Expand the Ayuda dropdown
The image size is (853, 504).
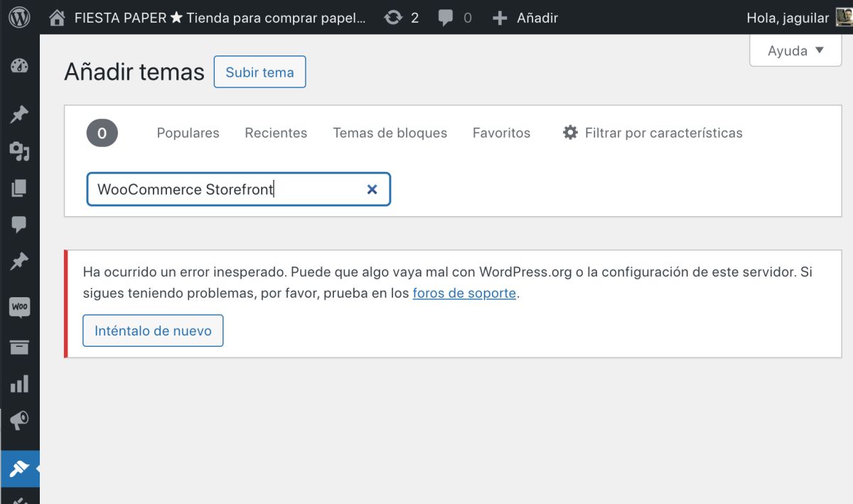click(795, 50)
